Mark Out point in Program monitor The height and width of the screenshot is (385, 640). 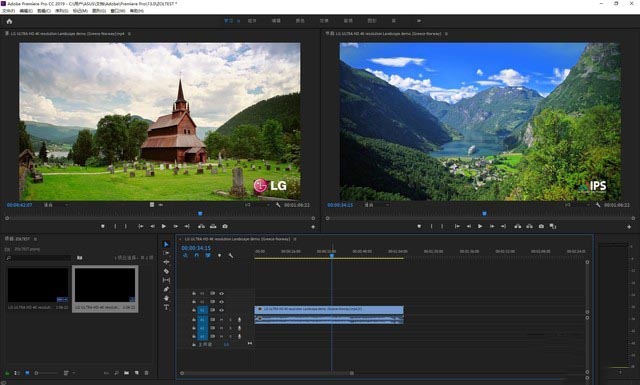442,226
